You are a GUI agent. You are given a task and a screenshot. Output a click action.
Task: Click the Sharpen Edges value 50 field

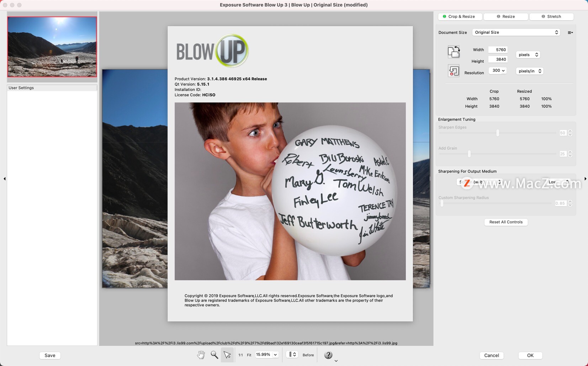pos(563,133)
